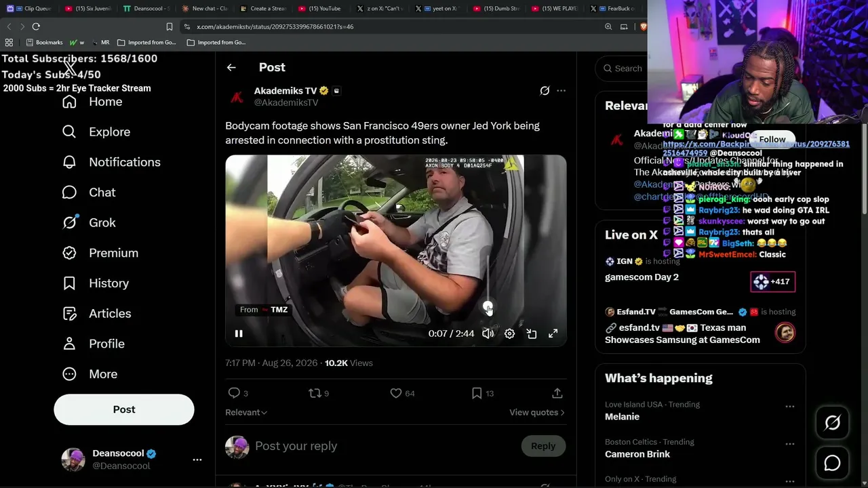Image resolution: width=868 pixels, height=488 pixels.
Task: Open Grok from the sidebar
Action: point(89,222)
